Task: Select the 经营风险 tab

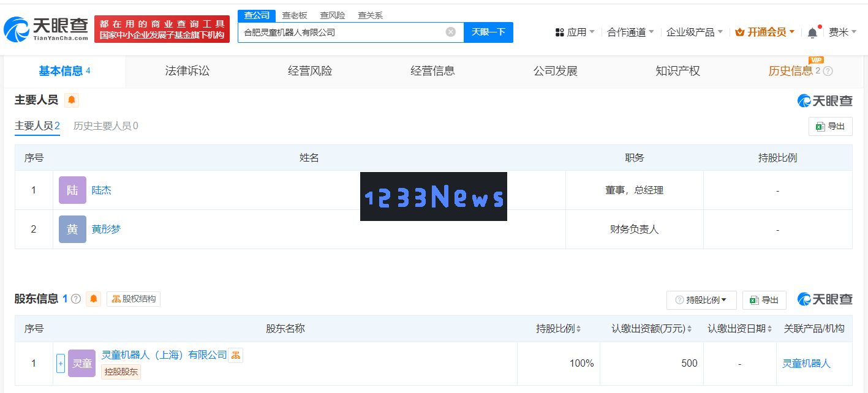Action: (x=310, y=71)
